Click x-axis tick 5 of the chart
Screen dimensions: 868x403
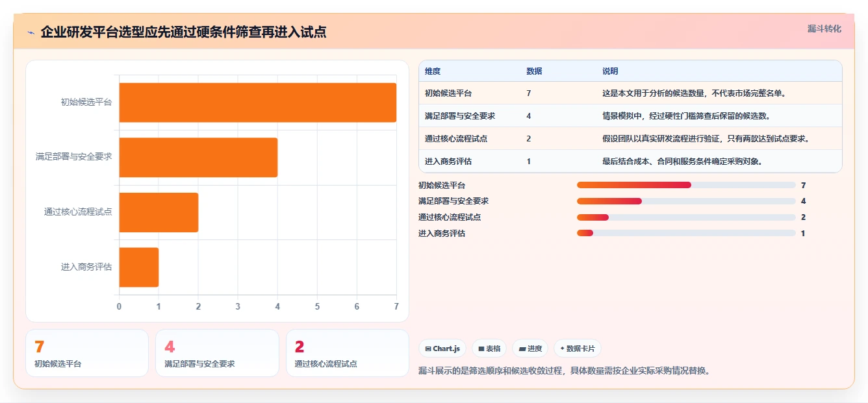tap(317, 306)
